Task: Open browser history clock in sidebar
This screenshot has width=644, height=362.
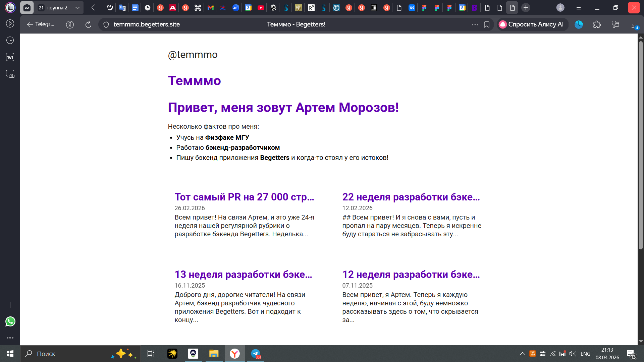Action: (x=10, y=40)
